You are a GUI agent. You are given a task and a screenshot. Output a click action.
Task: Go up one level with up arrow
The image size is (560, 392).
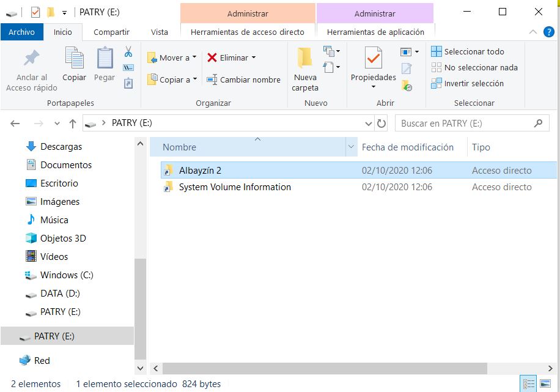(73, 124)
